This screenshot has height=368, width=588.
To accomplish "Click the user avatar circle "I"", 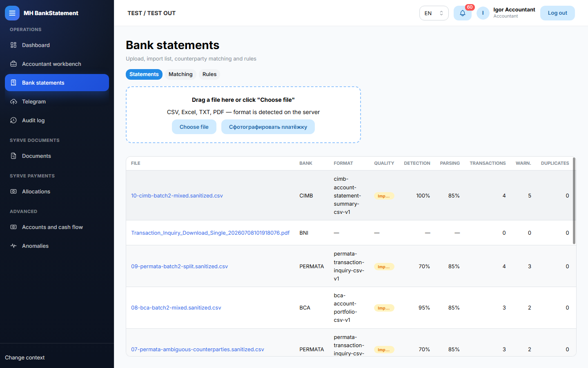I will 483,13.
